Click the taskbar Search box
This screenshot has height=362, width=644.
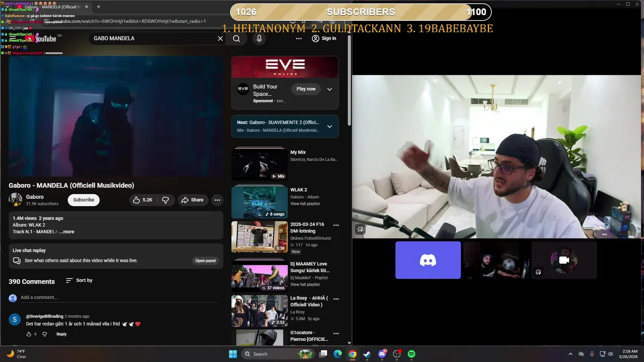pos(278,354)
